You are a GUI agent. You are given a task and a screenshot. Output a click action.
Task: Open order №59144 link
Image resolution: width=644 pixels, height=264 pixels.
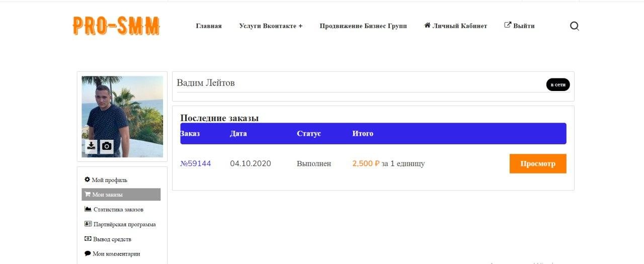pyautogui.click(x=196, y=163)
